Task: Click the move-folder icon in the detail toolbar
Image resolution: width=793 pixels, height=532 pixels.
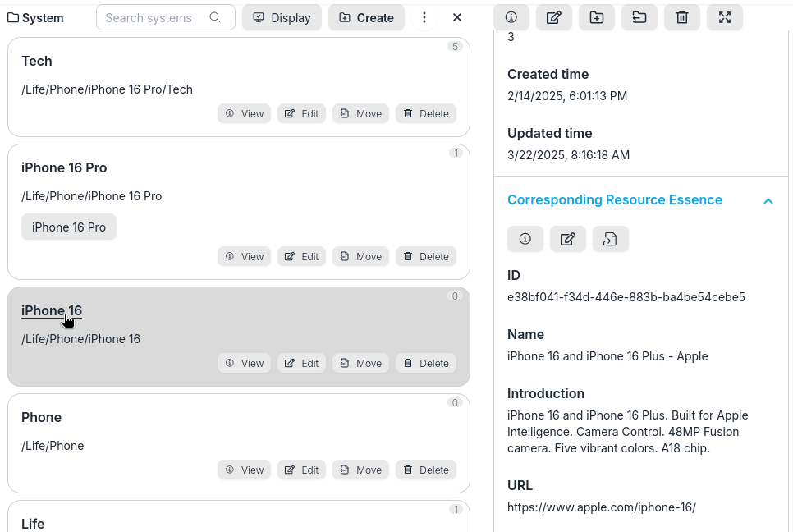Action: click(639, 17)
